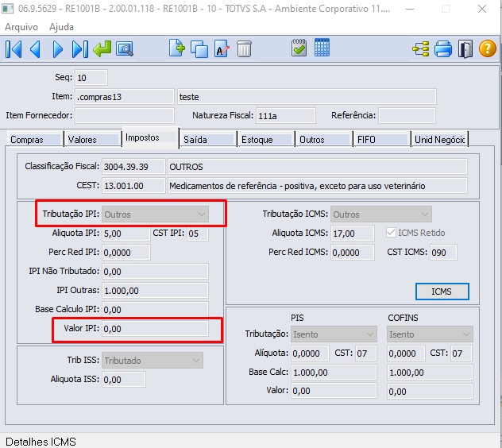This screenshot has width=502, height=448.
Task: Click the green go-to return arrow
Action: tap(102, 49)
